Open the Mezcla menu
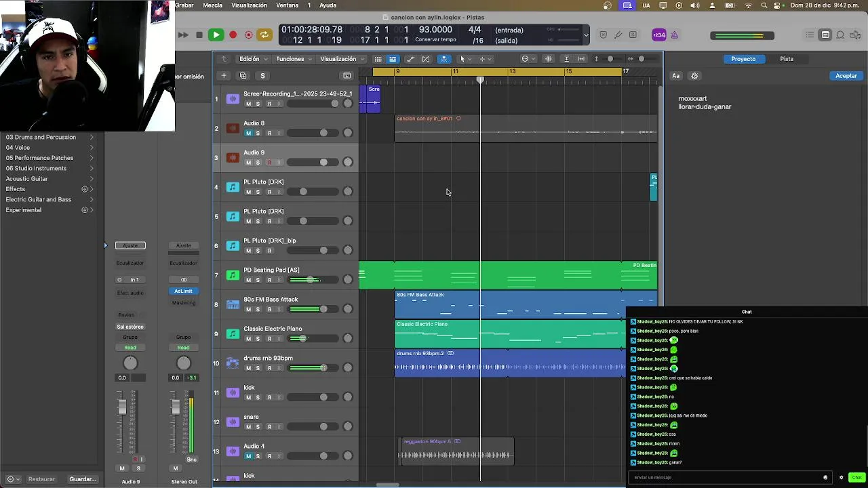 (x=212, y=5)
